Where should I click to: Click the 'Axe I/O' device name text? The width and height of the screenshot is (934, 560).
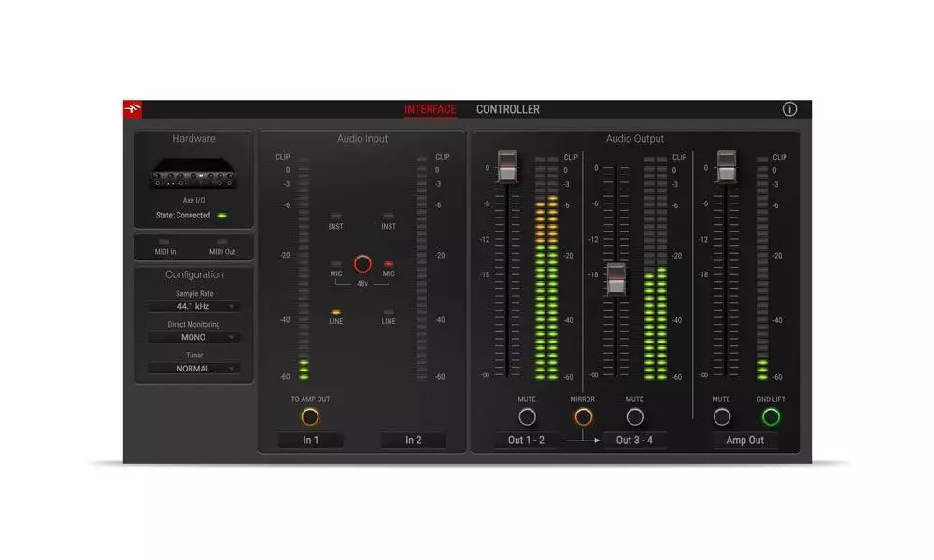point(193,200)
